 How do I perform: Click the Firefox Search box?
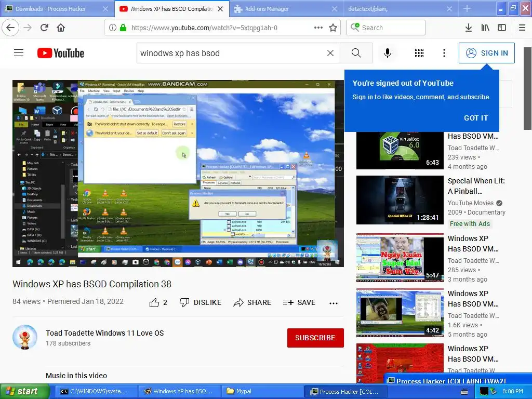[x=385, y=28]
